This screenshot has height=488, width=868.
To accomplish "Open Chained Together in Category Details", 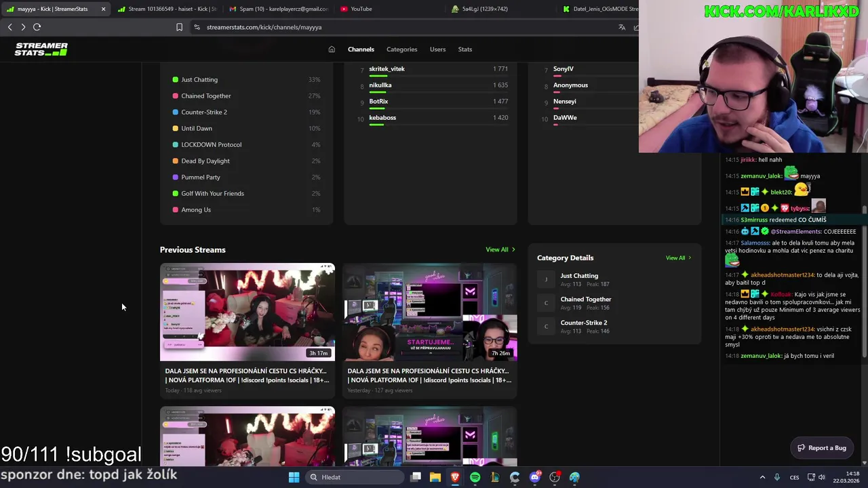I will [586, 300].
